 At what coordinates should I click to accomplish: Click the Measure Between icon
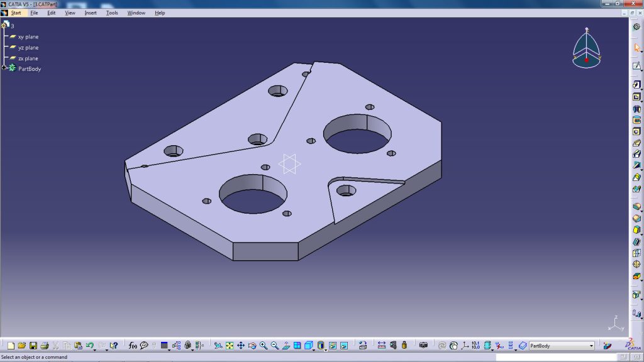pos(382,346)
